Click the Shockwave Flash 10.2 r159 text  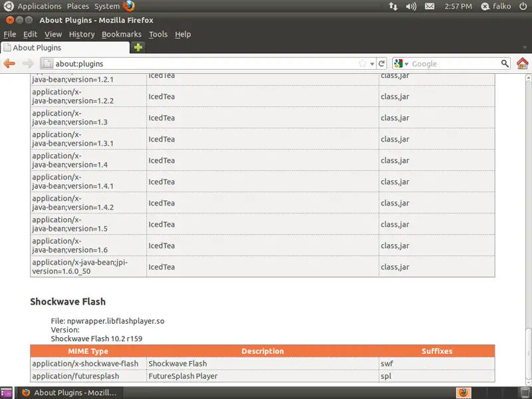tap(96, 338)
